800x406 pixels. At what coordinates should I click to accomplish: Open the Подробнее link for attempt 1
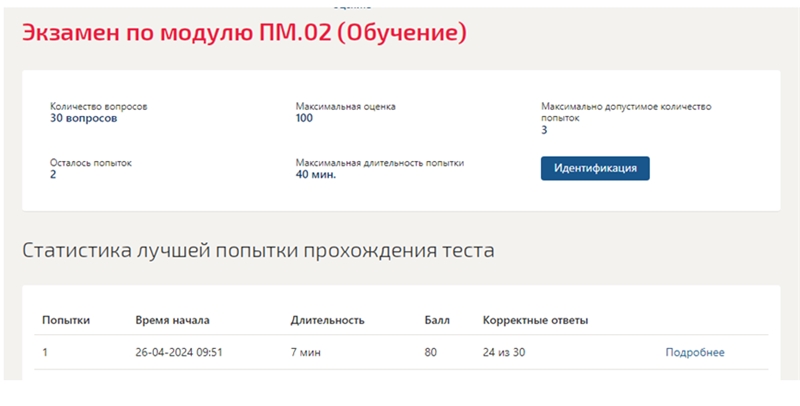pos(695,352)
